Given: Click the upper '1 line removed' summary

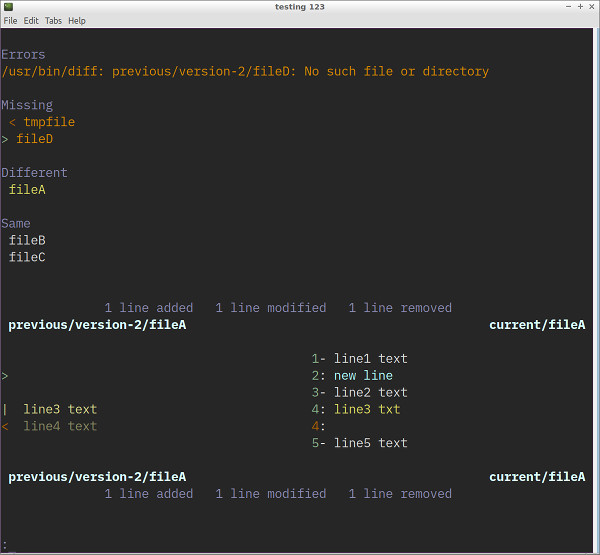Looking at the screenshot, I should coord(400,308).
